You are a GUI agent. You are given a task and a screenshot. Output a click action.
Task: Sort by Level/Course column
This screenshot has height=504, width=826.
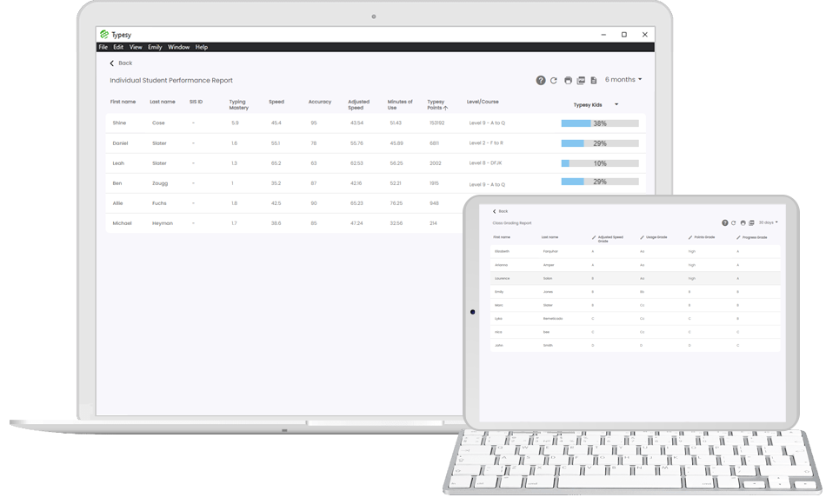483,102
